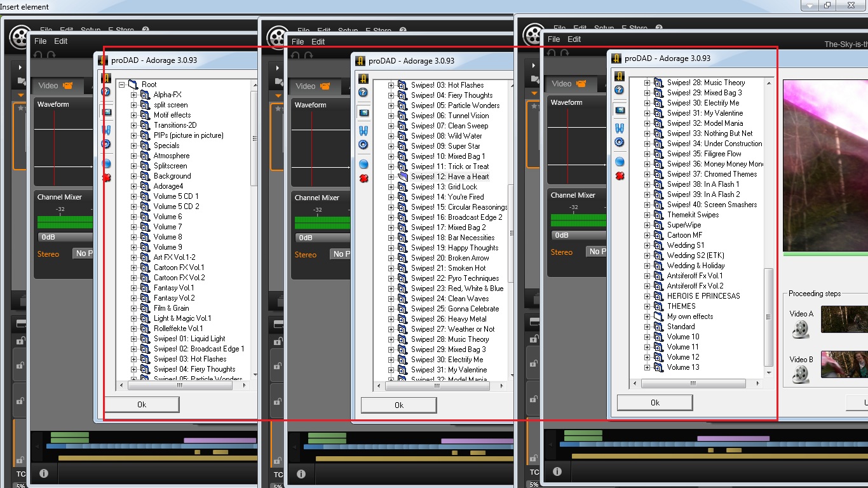Expand the Volume 6 folder

point(134,217)
